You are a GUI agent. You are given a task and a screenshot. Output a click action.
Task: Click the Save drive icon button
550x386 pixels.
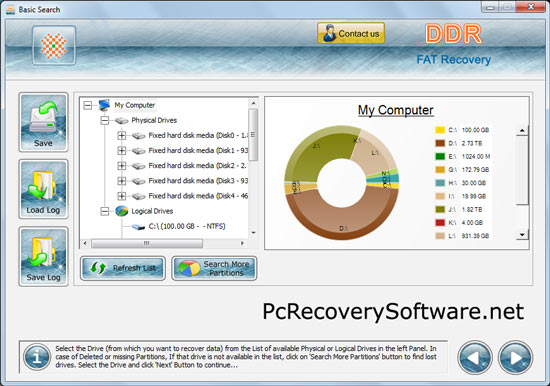(x=43, y=122)
